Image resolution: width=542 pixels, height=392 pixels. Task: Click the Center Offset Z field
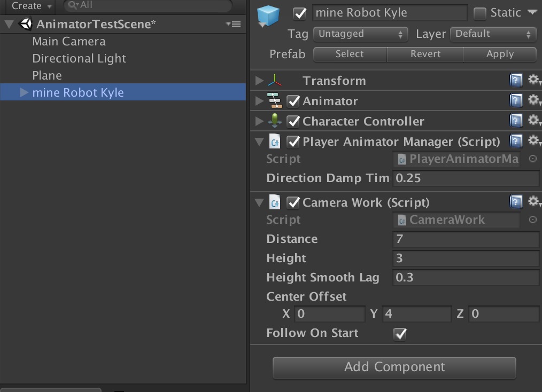(504, 314)
